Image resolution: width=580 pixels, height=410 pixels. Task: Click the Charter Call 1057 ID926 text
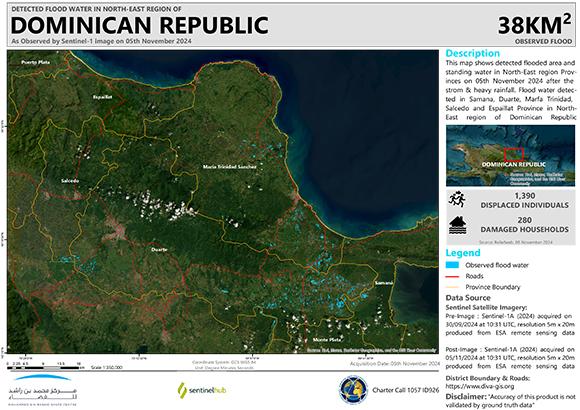tap(406, 390)
